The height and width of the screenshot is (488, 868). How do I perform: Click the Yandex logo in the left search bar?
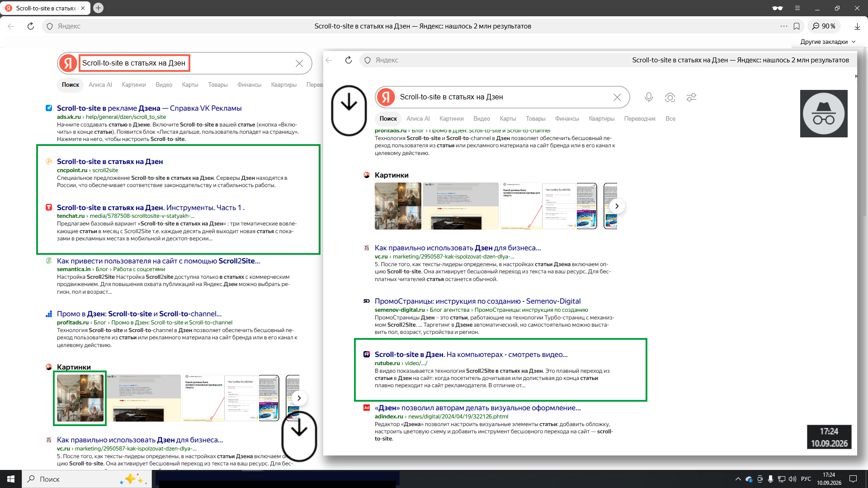pos(68,63)
